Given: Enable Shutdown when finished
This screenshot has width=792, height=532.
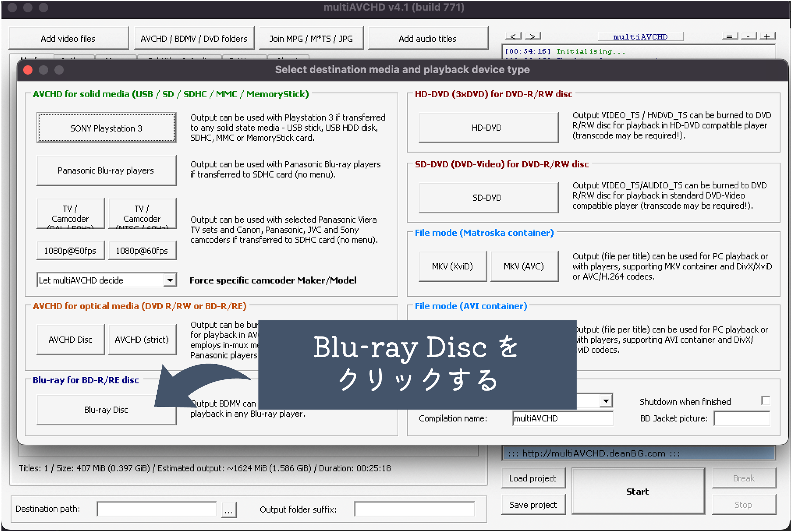Looking at the screenshot, I should (766, 401).
